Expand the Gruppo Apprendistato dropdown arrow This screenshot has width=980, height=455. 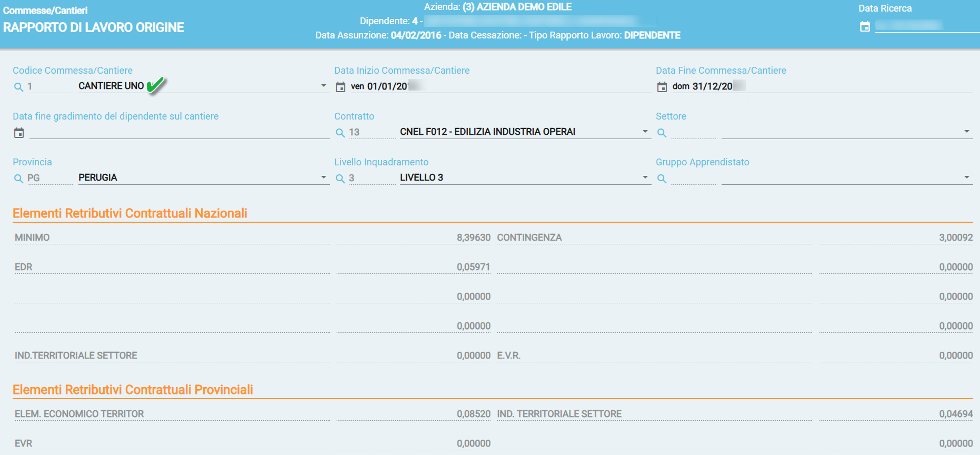click(967, 177)
